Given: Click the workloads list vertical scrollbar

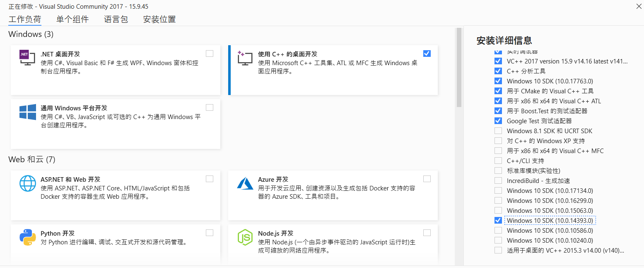Looking at the screenshot, I should tap(458, 68).
